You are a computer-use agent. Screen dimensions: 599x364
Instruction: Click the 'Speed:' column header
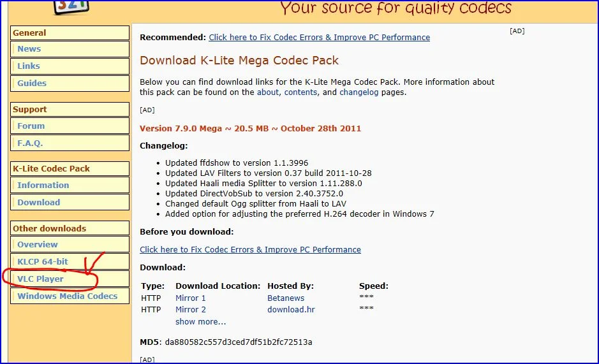[374, 286]
